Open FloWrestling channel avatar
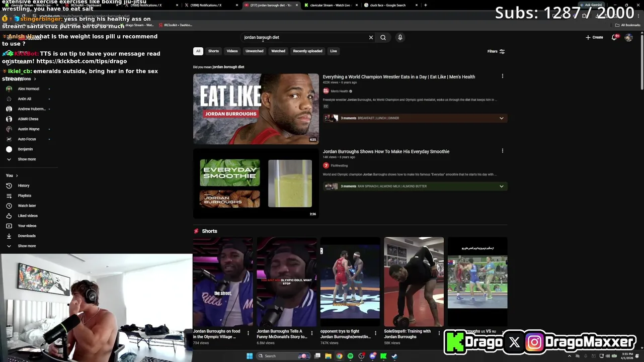The width and height of the screenshot is (644, 362). point(326,165)
